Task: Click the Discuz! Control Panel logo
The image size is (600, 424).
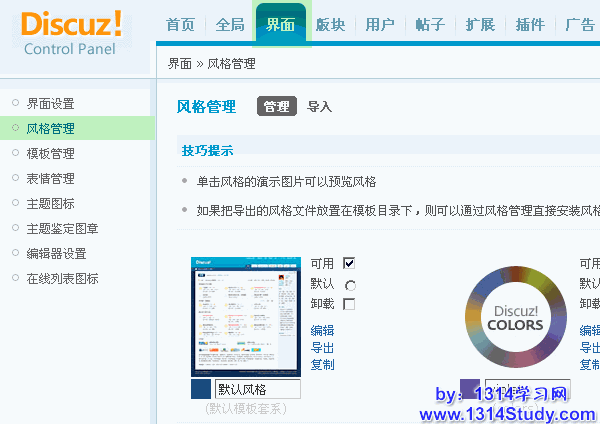Action: [x=71, y=33]
